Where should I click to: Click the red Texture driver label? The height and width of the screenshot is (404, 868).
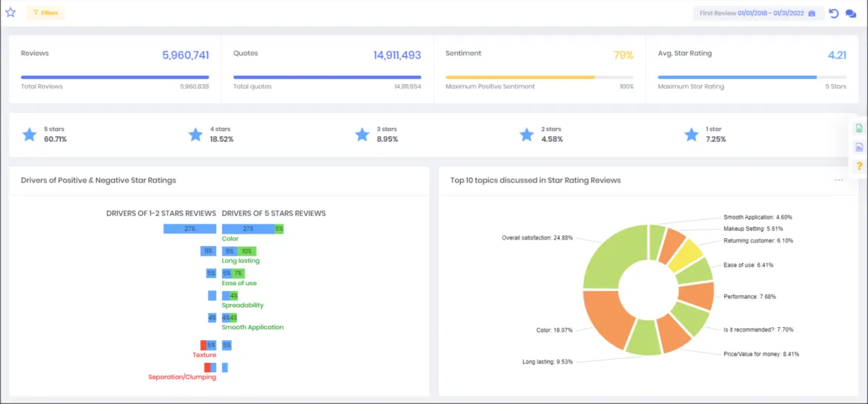coord(204,355)
